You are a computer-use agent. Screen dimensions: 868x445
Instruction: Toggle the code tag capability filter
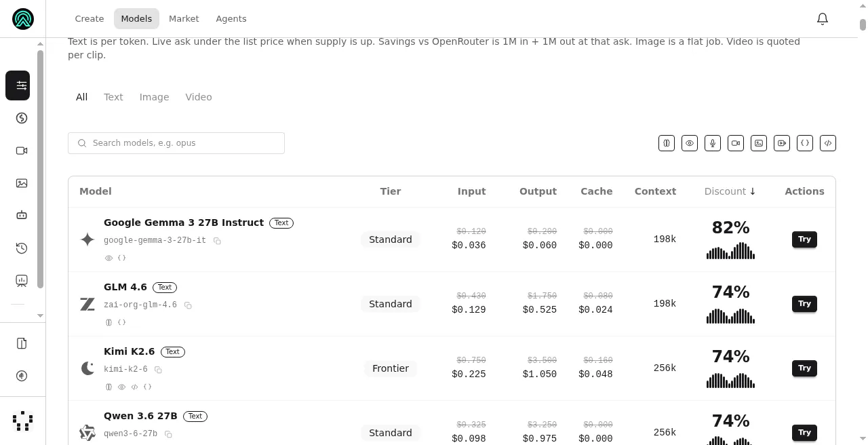(828, 143)
